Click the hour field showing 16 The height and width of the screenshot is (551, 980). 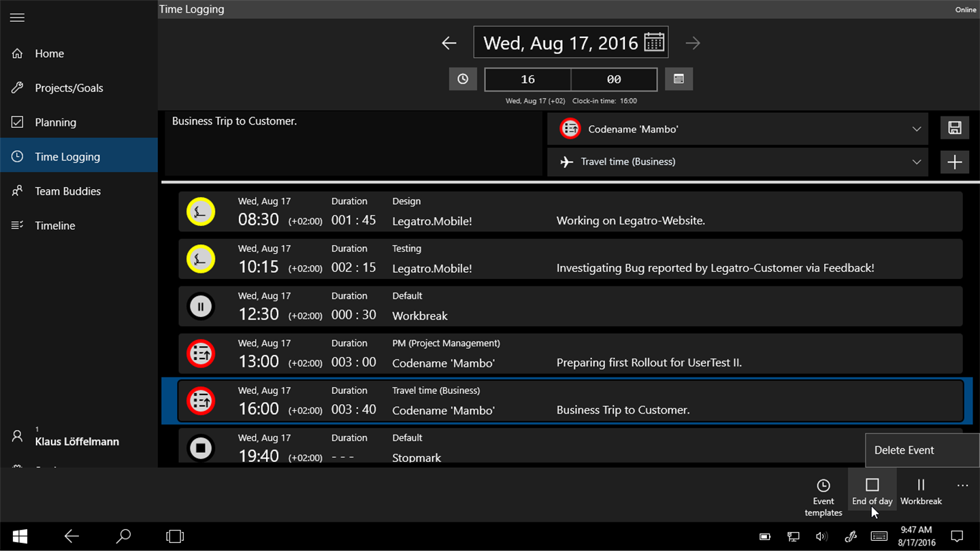tap(527, 80)
